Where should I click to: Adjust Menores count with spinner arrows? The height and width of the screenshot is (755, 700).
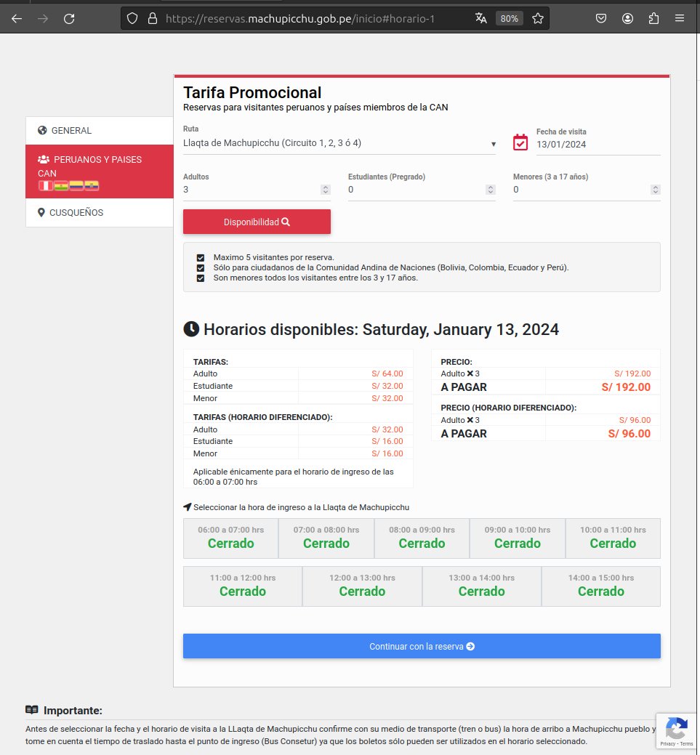655,190
